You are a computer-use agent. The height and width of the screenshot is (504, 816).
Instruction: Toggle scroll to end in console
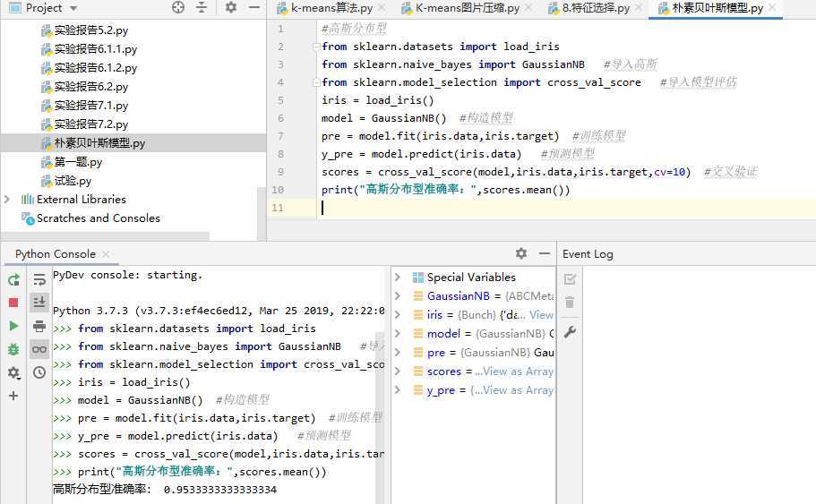tap(39, 303)
